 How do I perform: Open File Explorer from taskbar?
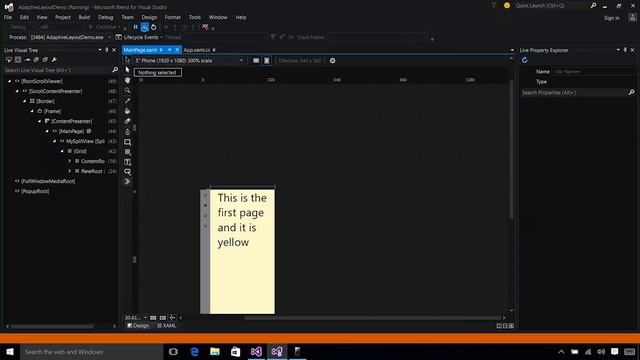click(x=215, y=351)
